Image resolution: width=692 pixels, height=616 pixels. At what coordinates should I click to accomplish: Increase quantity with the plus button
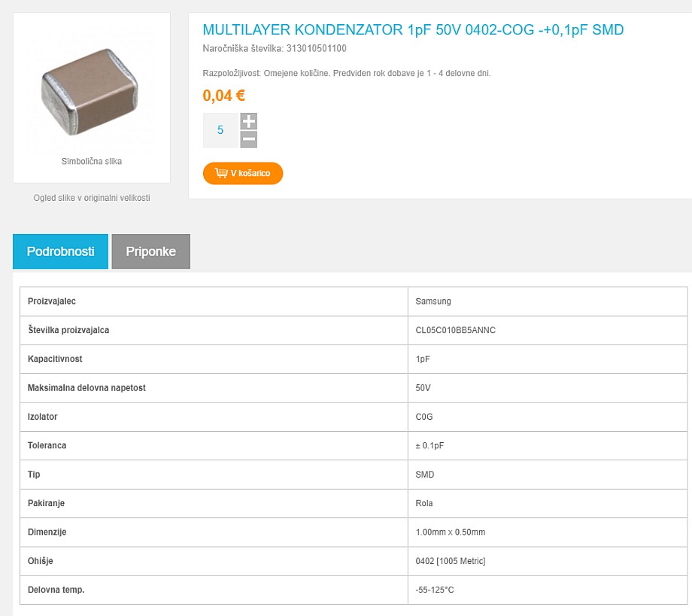coord(248,121)
